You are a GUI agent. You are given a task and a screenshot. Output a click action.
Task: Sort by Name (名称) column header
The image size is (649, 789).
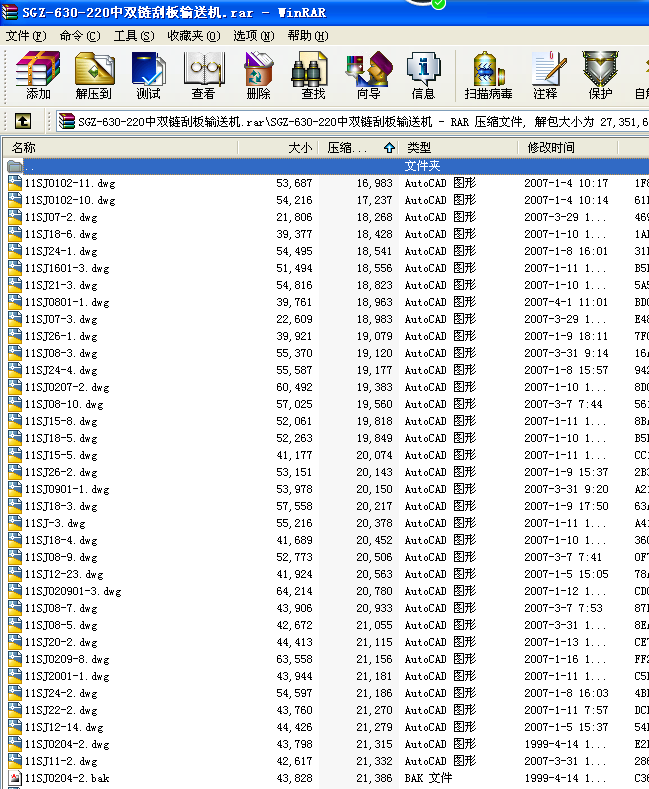(x=120, y=147)
